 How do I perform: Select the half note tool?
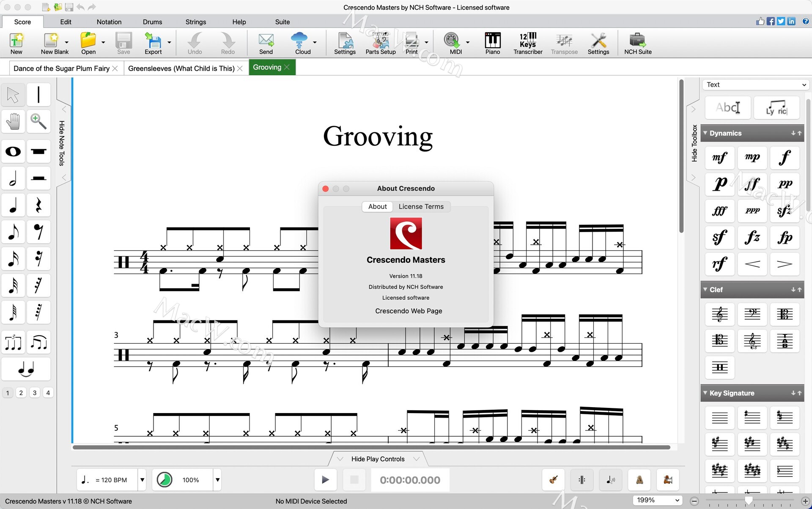pos(13,178)
